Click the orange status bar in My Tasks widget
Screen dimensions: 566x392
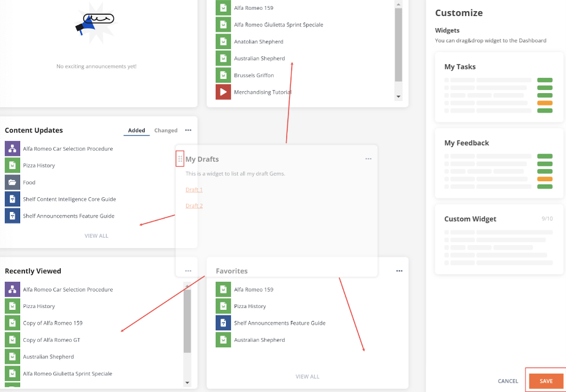[545, 103]
